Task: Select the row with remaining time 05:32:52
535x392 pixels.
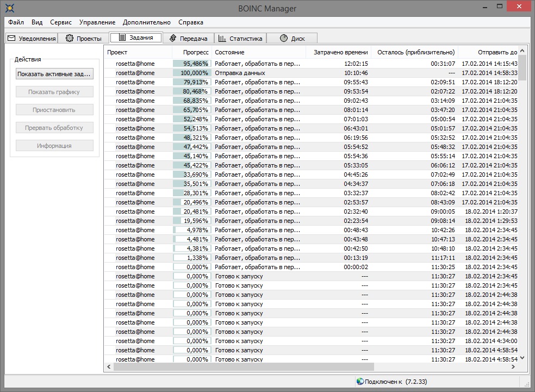Action: point(311,138)
